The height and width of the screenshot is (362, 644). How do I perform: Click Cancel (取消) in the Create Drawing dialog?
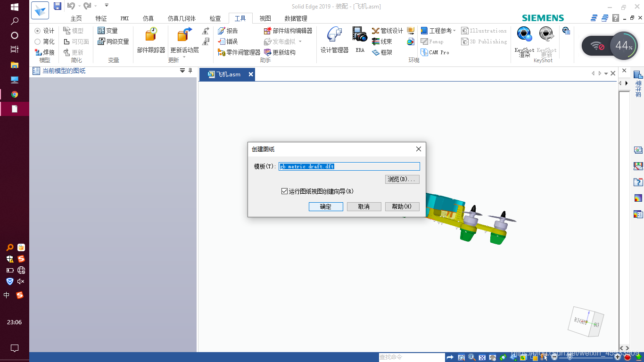click(364, 206)
